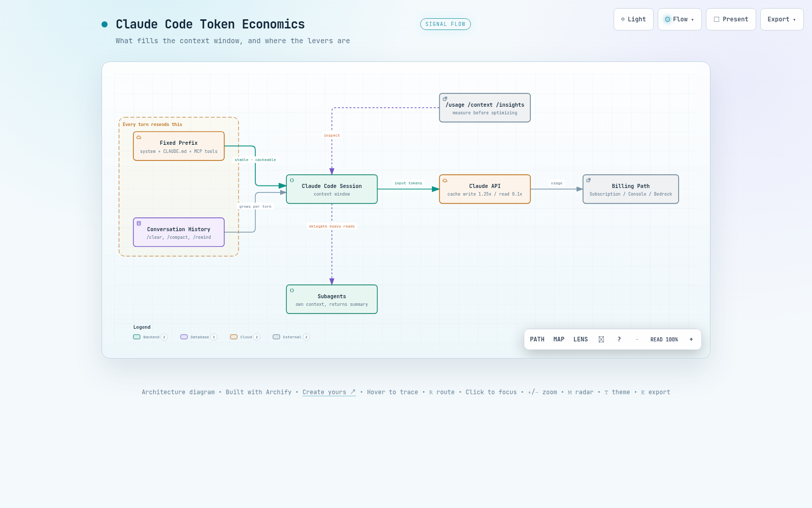Click the cloud icon on Claude API node
812x508 pixels.
(x=445, y=180)
